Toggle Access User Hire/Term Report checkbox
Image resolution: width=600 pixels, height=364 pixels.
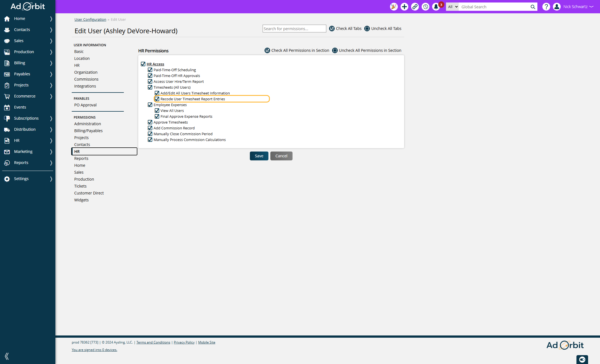pyautogui.click(x=150, y=81)
